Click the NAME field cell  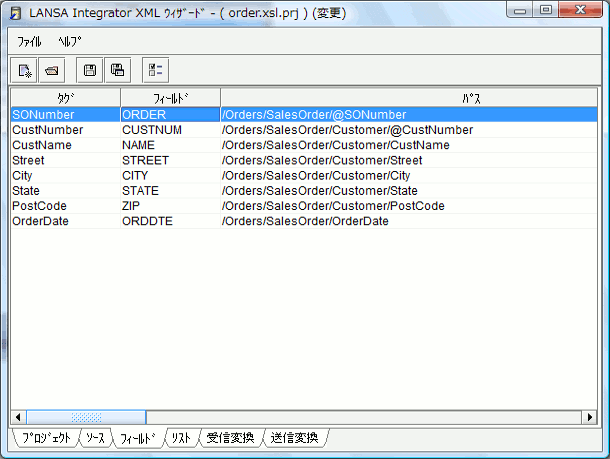[170, 145]
